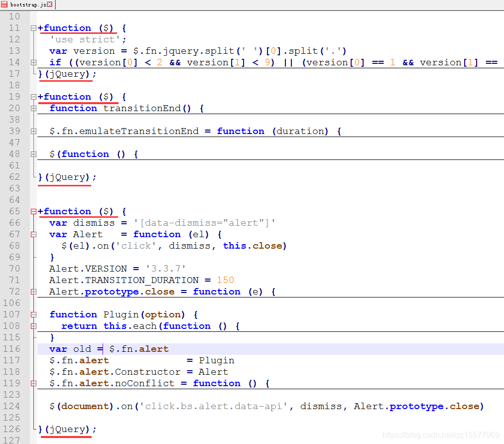Close the bootstrap.js tab
Image resolution: width=504 pixels, height=444 pixels.
click(x=49, y=3)
